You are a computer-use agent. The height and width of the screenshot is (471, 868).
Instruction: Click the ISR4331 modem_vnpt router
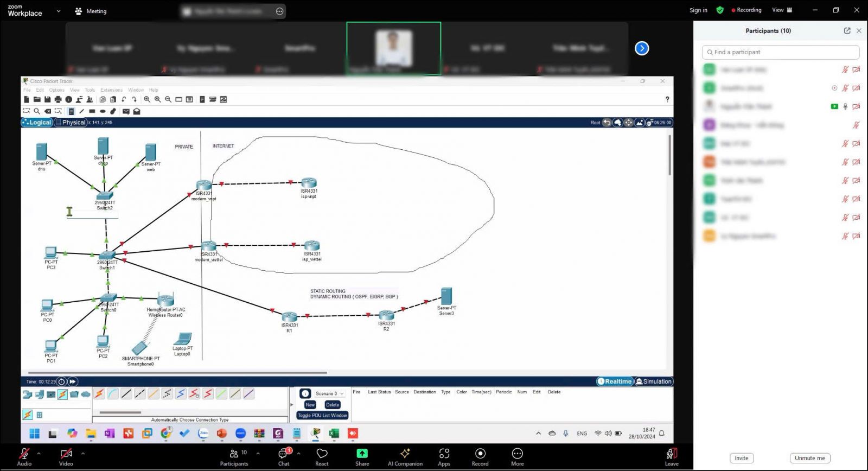(x=203, y=186)
